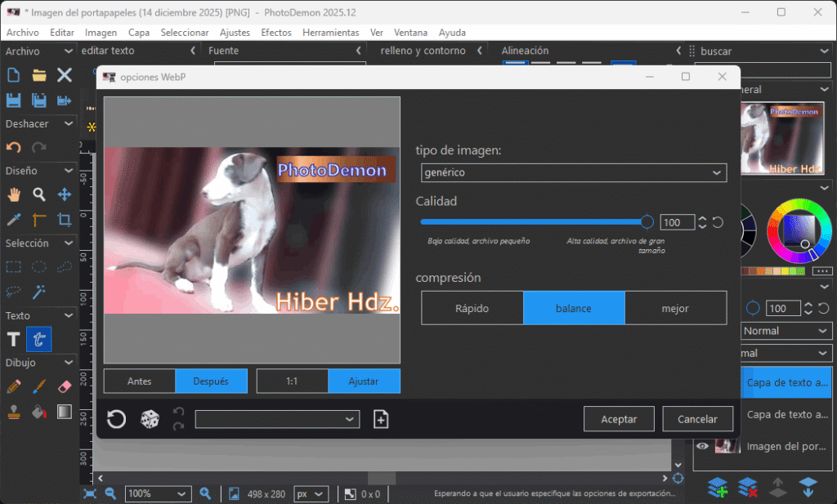
Task: Set preview zoom to 1:1
Action: point(292,381)
